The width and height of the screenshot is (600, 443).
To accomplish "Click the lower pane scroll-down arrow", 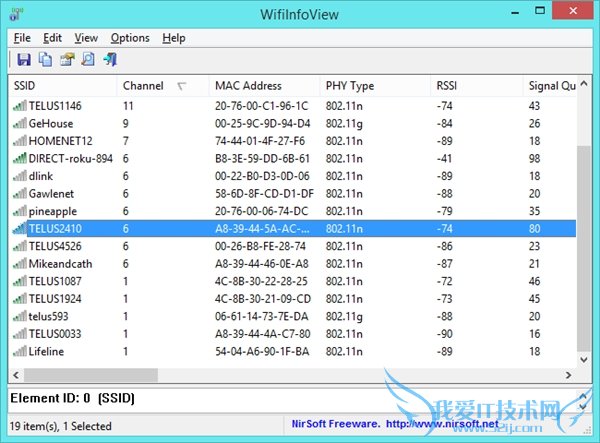I will pyautogui.click(x=583, y=406).
